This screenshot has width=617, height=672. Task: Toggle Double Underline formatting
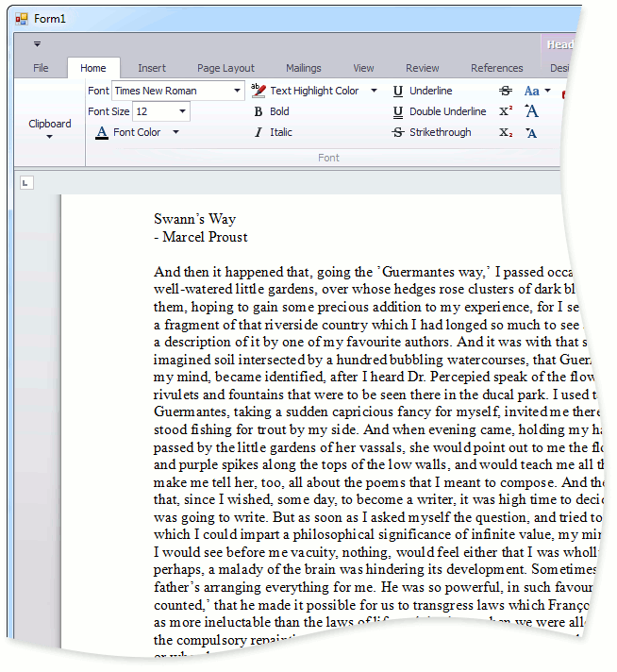[x=440, y=112]
